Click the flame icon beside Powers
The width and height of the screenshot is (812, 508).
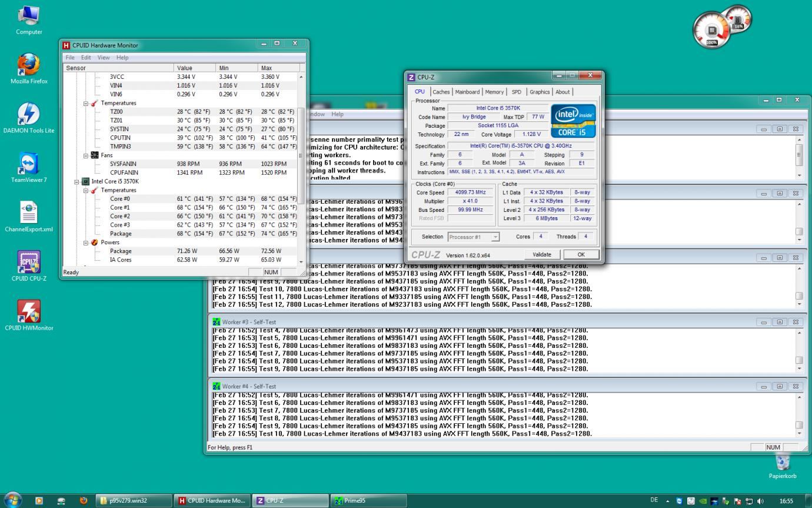(x=95, y=243)
